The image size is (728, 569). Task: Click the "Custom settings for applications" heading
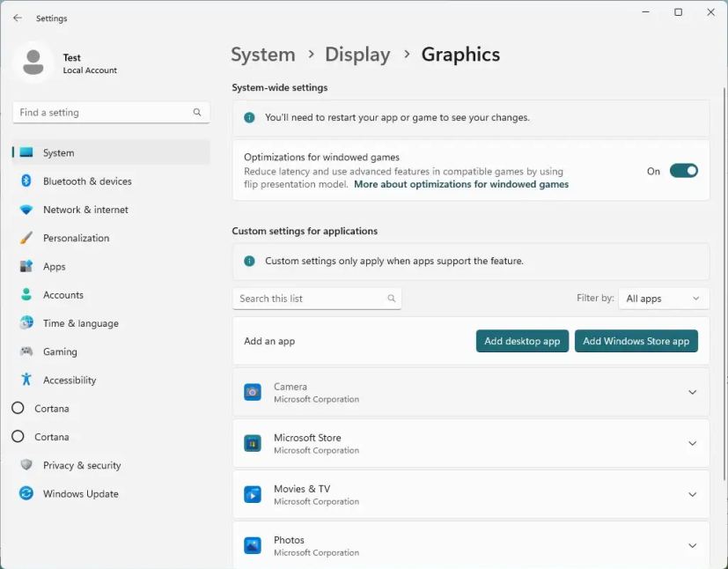click(x=305, y=231)
